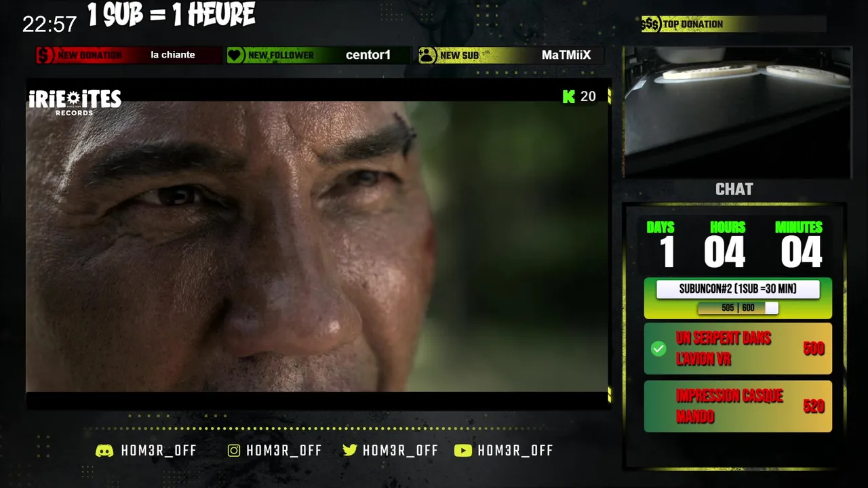Click the 'CHAT' heading
Viewport: 868px width, 488px height.
pyautogui.click(x=734, y=190)
